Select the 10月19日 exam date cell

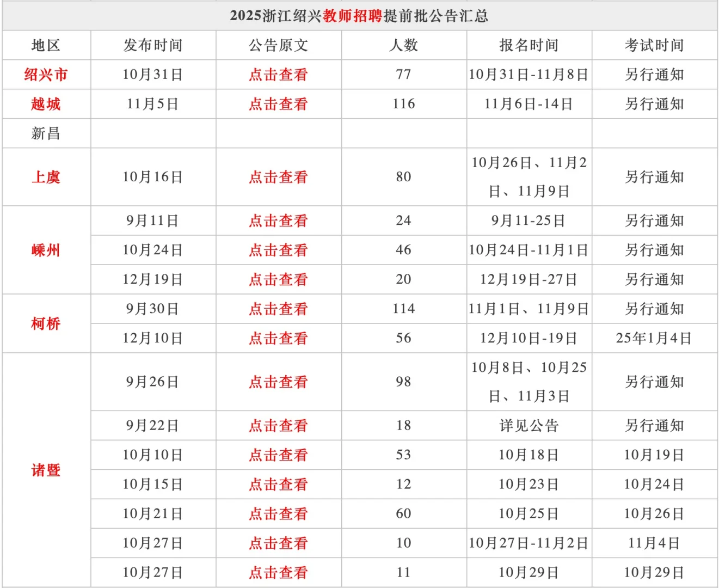tap(655, 455)
